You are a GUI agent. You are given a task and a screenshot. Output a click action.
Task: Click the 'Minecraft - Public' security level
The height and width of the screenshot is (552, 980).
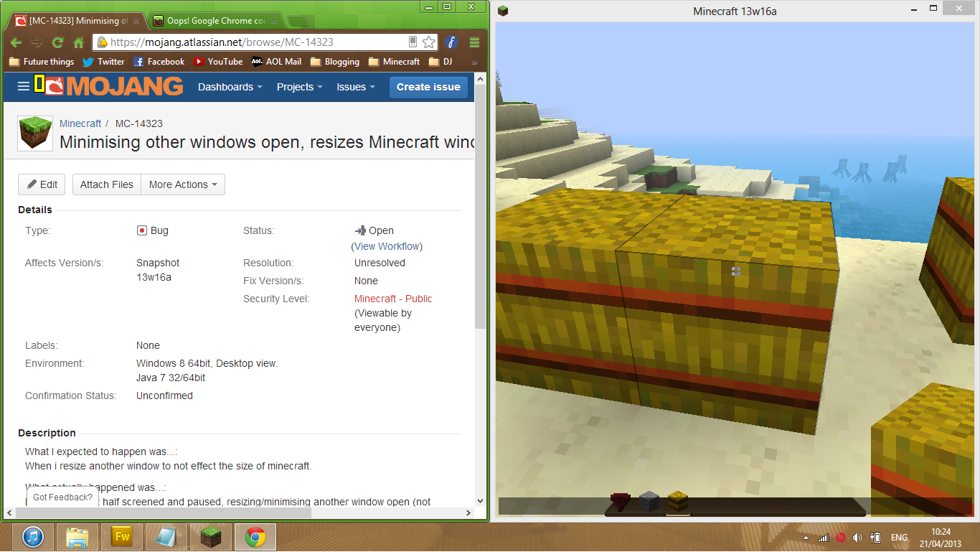click(x=393, y=299)
